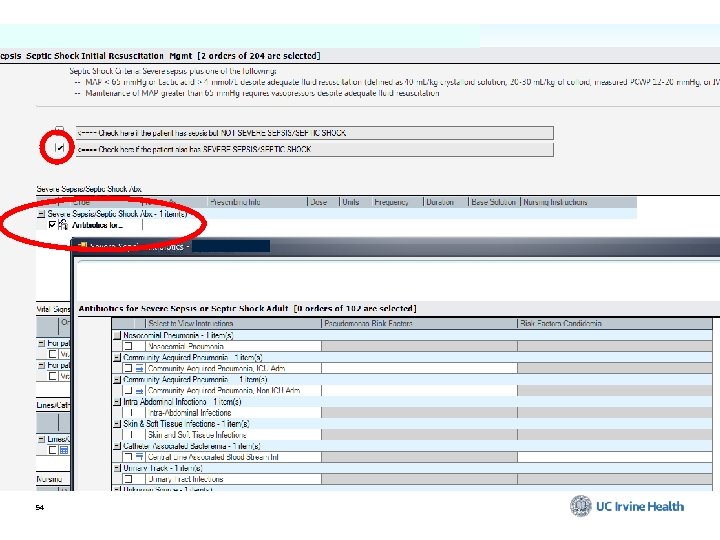Collapse the Lines/Cath group in background window
Image resolution: width=720 pixels, height=540 pixels.
(41, 439)
